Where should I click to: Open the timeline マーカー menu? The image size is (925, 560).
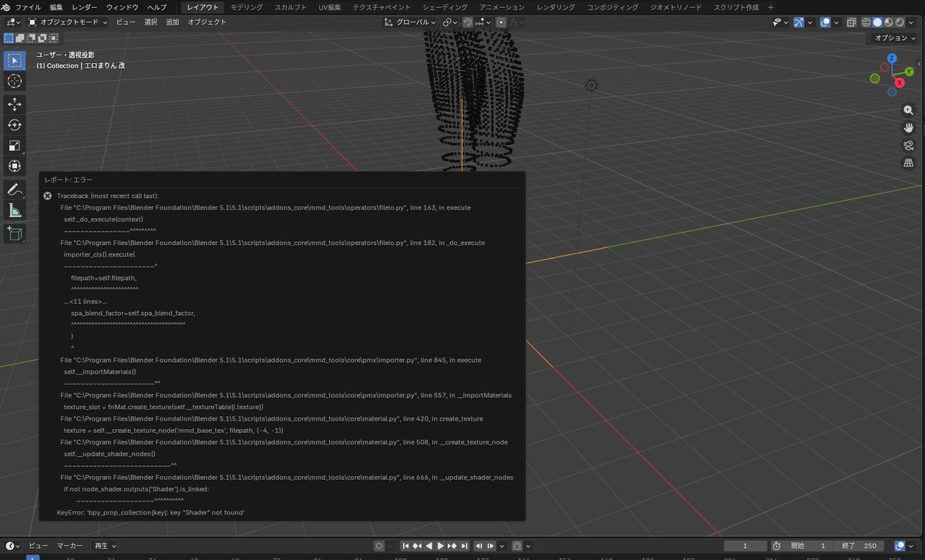coord(70,545)
